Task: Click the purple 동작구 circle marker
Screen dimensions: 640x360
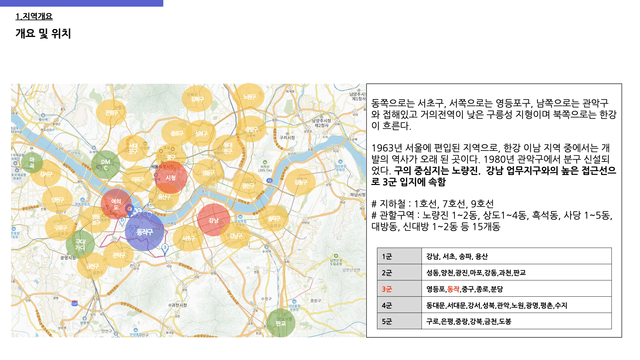Action: [x=144, y=232]
